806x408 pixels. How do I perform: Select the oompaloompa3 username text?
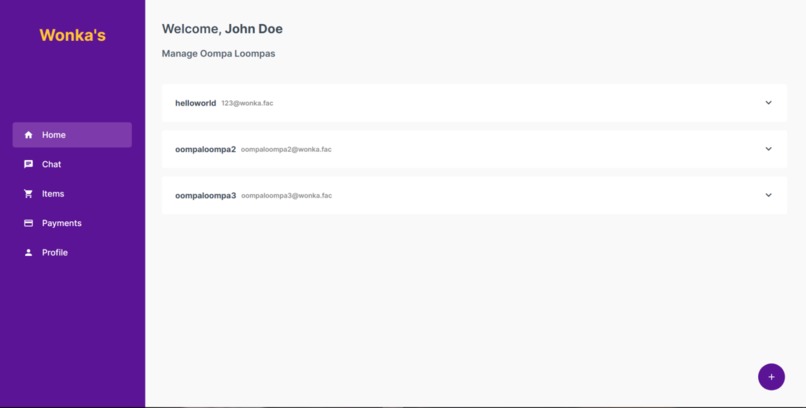[205, 196]
